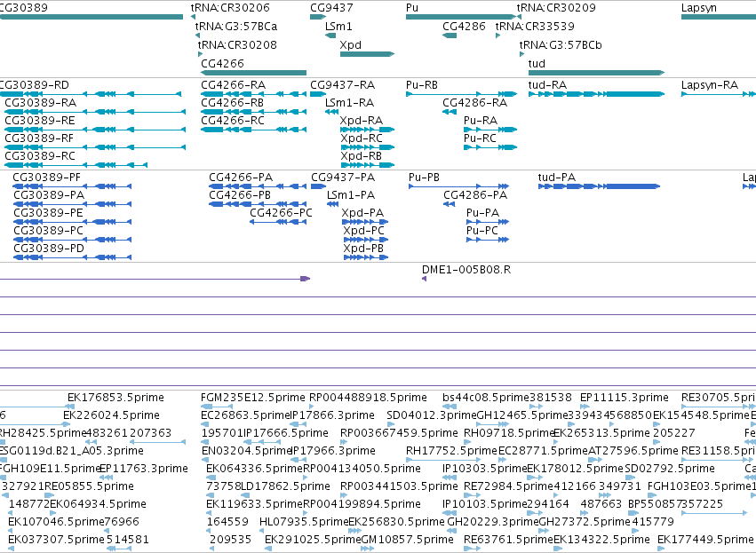Select protein CG30389-PC

pos(49,231)
